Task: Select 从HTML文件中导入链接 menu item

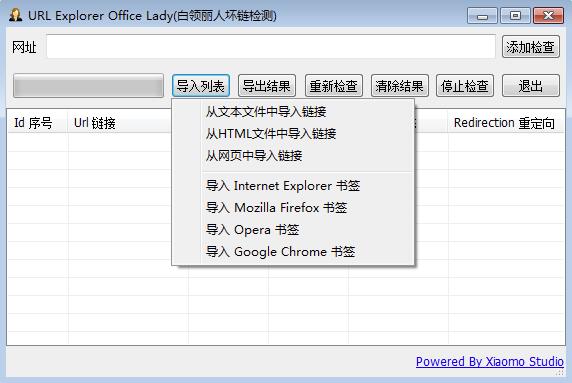Action: [293, 134]
